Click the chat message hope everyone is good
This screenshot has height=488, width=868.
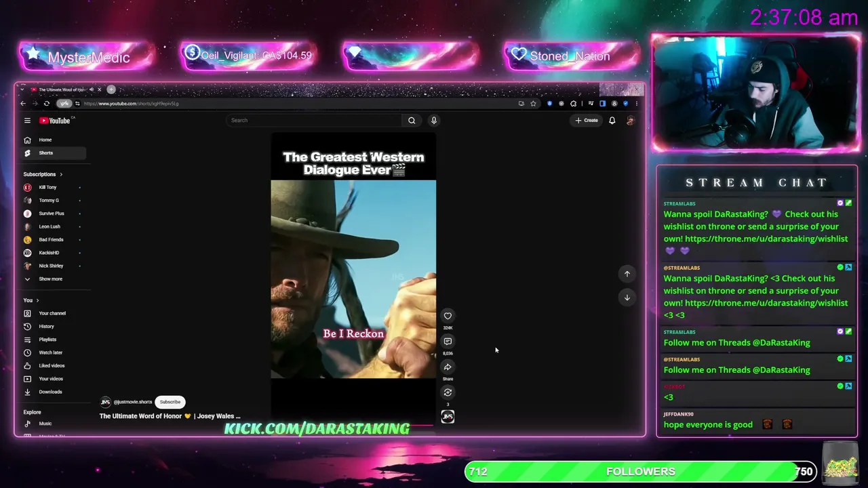708,425
